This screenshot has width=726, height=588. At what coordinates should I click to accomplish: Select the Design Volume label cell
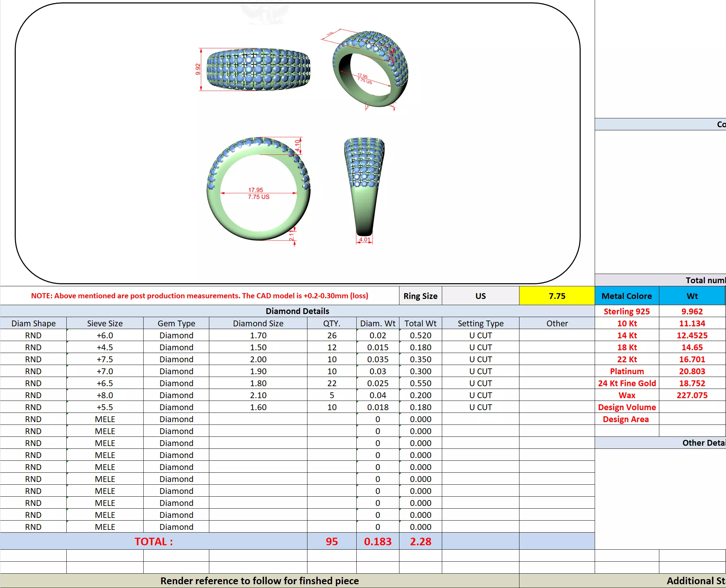pyautogui.click(x=626, y=407)
